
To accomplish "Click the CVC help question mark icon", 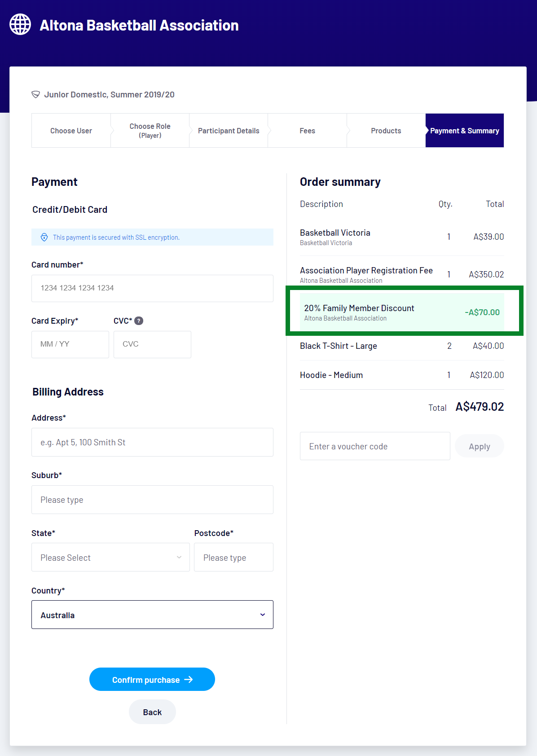I will click(139, 321).
